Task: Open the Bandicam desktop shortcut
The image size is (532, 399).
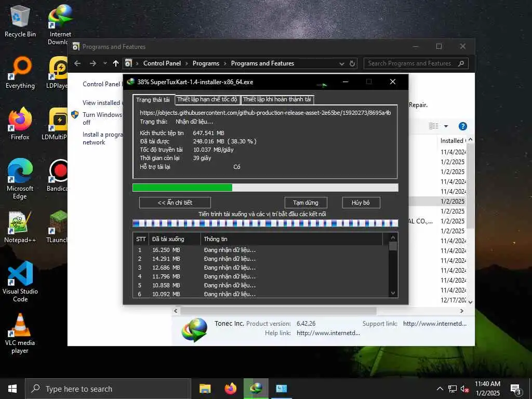Action: (x=58, y=176)
